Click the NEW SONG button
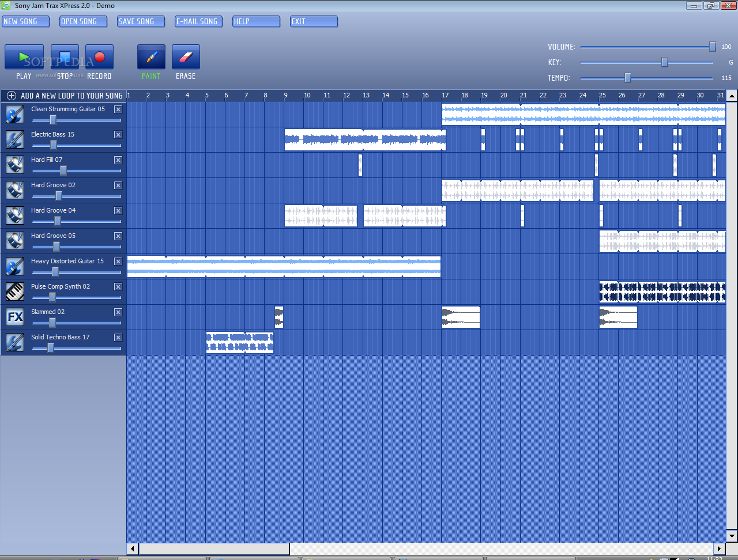738x560 pixels. [25, 21]
